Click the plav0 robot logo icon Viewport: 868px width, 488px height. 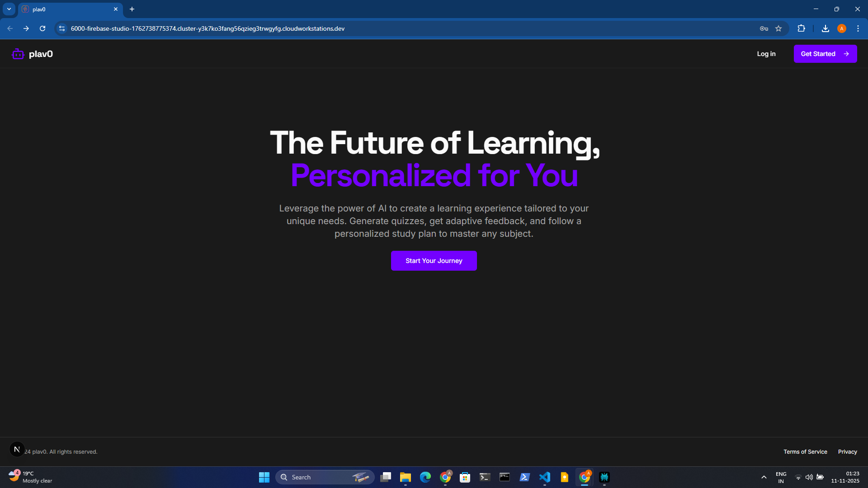point(18,54)
